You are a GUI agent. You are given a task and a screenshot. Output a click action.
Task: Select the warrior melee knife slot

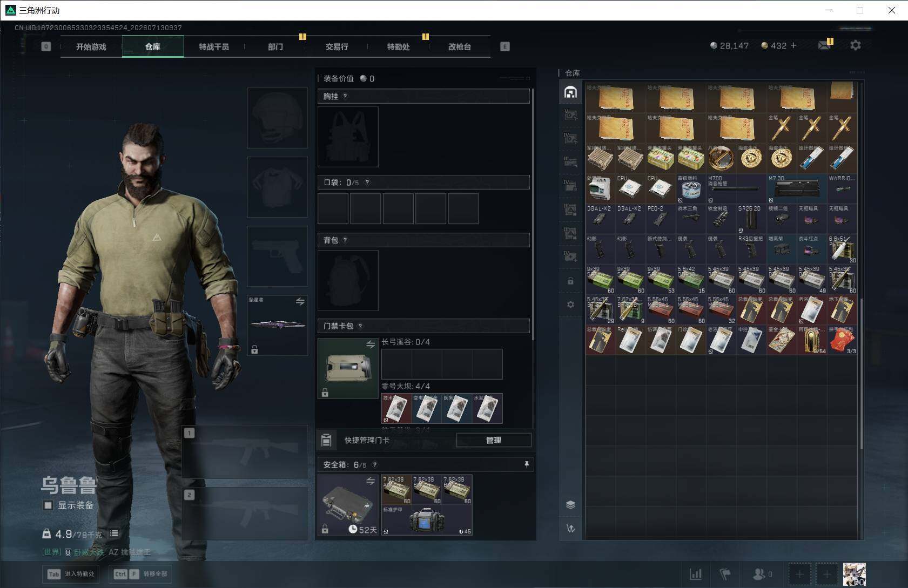click(x=277, y=325)
